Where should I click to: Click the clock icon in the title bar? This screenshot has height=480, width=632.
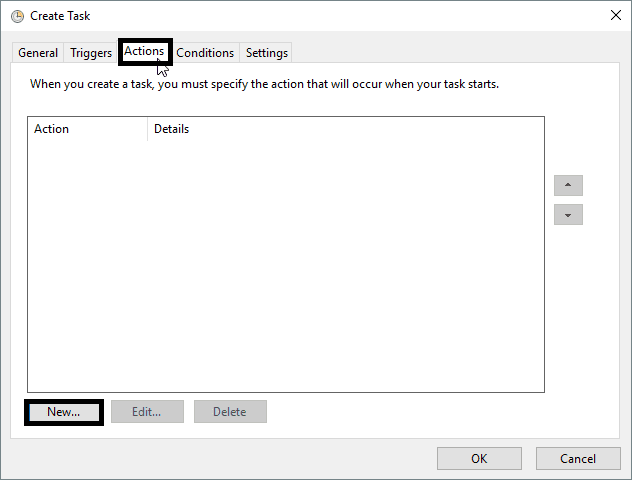tap(17, 16)
